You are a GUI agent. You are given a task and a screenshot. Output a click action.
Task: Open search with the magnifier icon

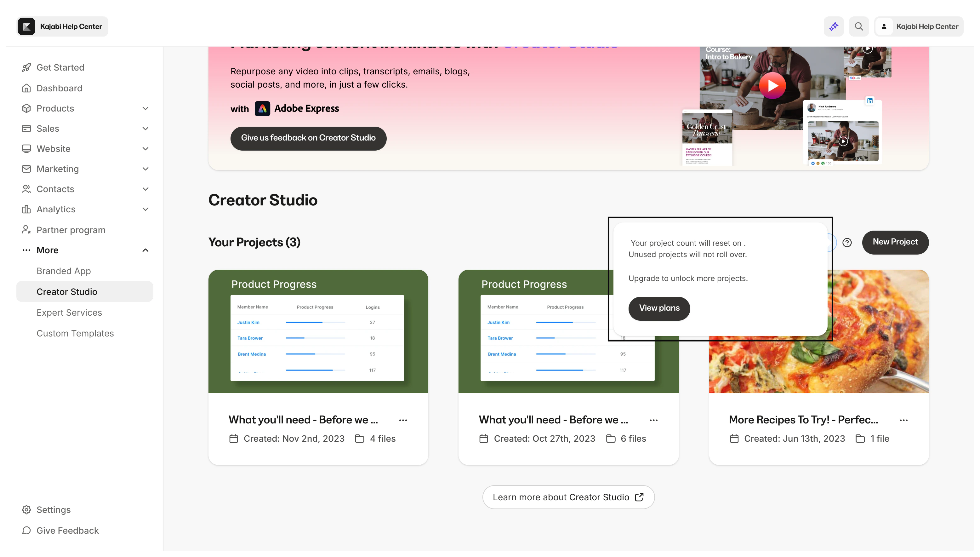pyautogui.click(x=859, y=26)
